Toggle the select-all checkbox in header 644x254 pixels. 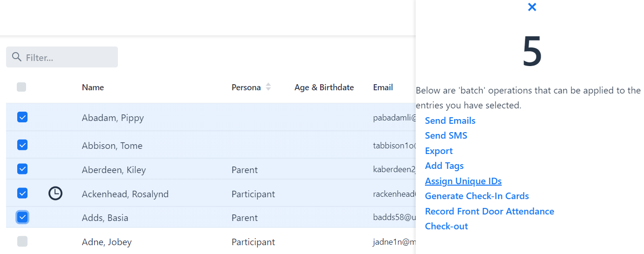21,87
